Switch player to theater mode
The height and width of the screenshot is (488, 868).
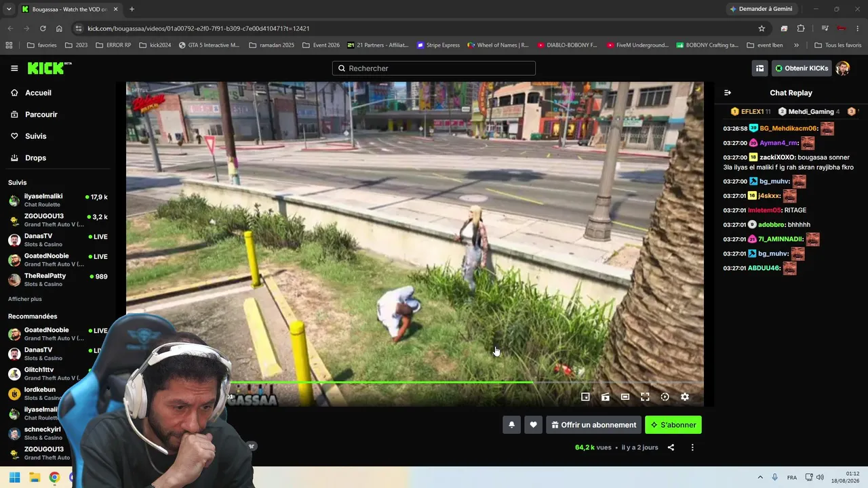[x=625, y=397]
